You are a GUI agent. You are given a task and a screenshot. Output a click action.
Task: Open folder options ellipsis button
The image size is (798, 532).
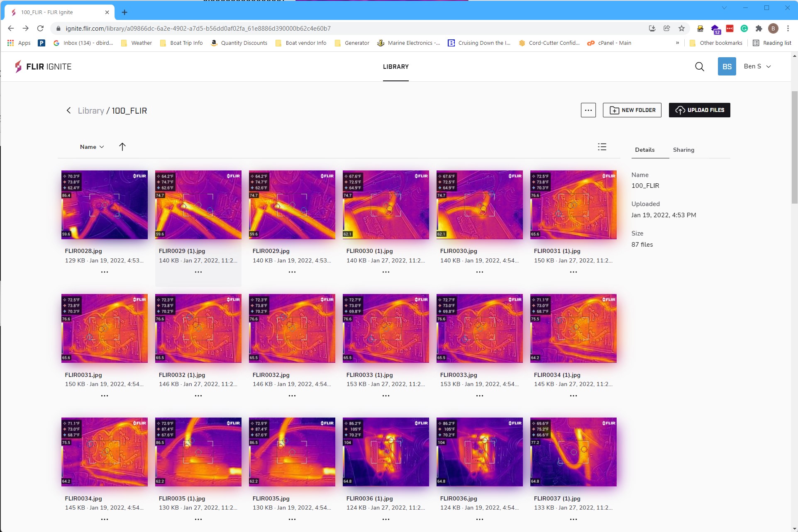pyautogui.click(x=588, y=110)
